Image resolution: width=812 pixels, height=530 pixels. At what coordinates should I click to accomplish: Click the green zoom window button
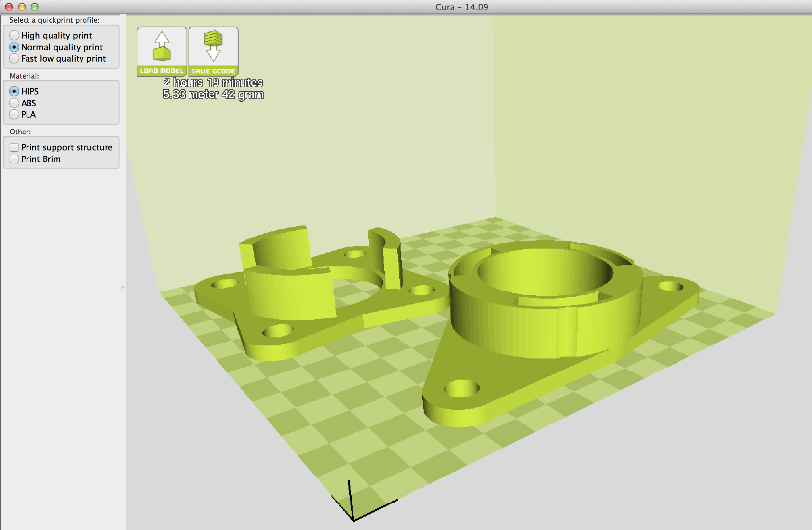[33, 7]
